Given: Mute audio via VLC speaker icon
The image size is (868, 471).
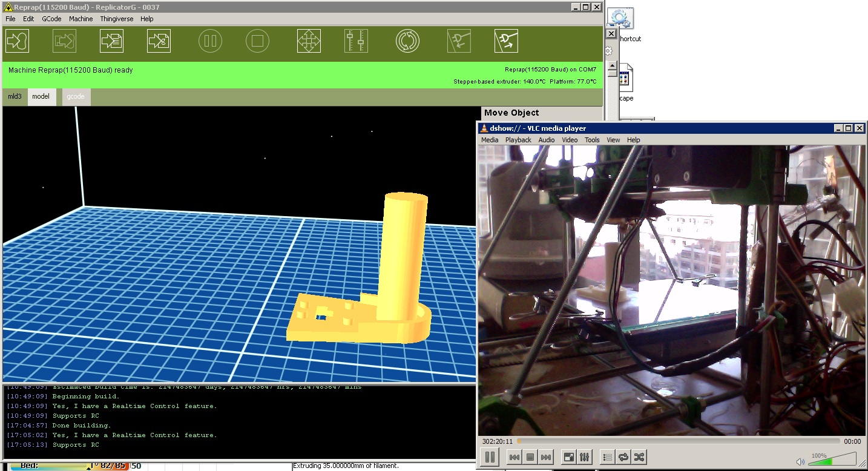Looking at the screenshot, I should pos(801,461).
